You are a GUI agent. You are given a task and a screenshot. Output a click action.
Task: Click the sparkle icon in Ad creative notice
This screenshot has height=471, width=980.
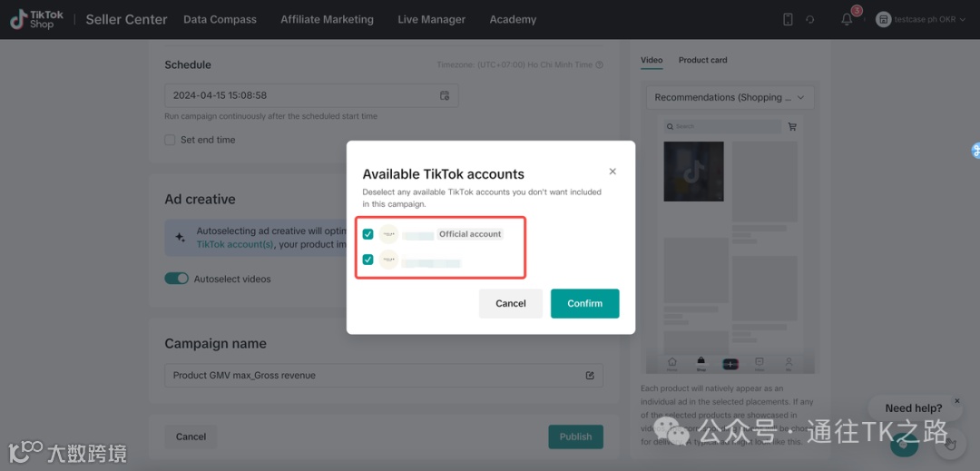click(x=180, y=238)
